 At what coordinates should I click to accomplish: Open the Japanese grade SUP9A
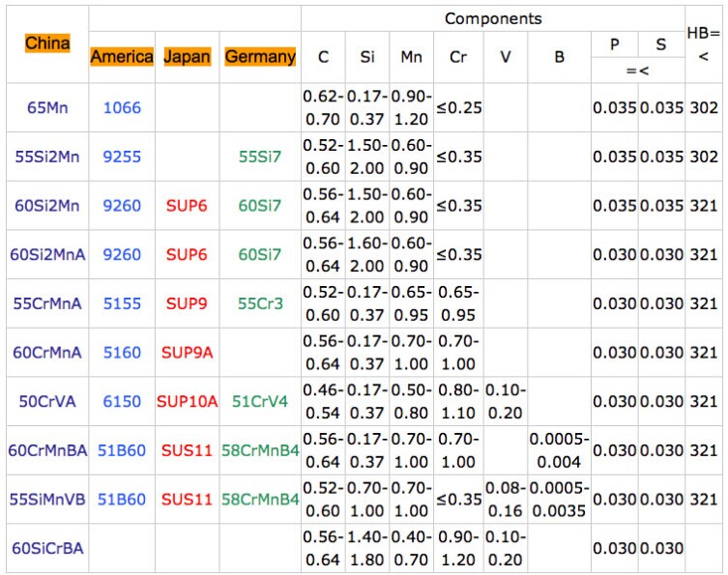tap(187, 353)
